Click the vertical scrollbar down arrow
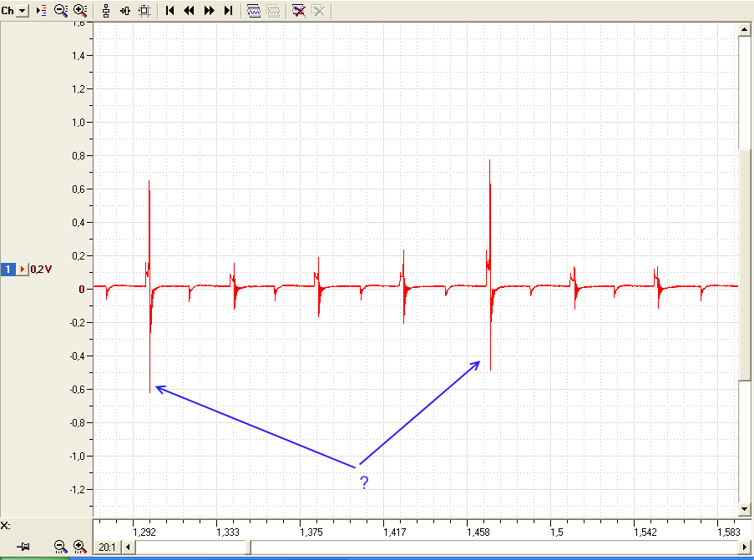754x560 pixels. pyautogui.click(x=744, y=509)
